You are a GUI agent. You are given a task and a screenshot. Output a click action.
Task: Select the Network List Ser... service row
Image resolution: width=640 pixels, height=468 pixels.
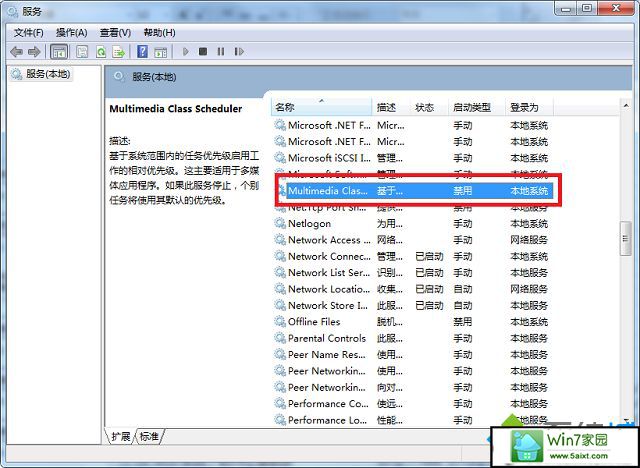[413, 273]
